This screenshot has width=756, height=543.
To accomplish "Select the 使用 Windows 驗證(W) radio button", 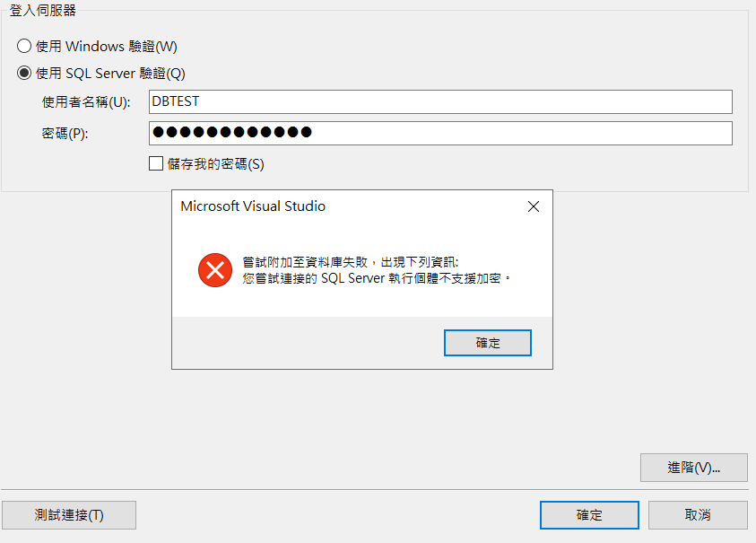I will point(24,46).
